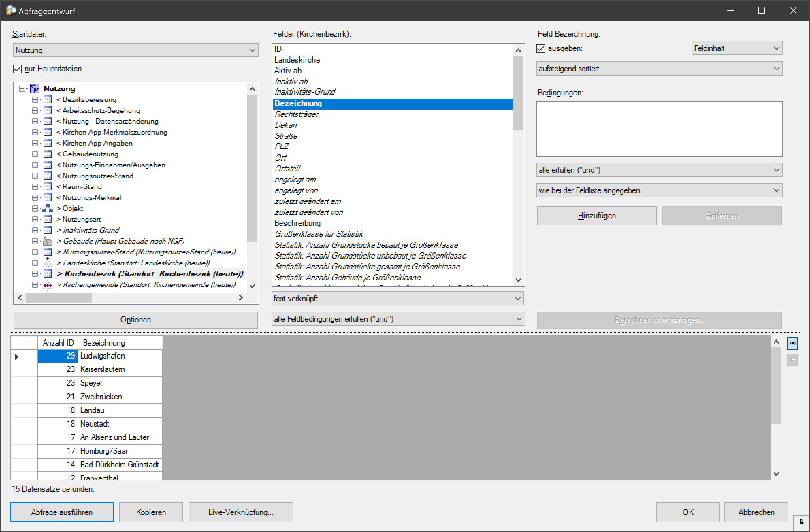Screen dimensions: 810x532
Task: Click the 'An Alsenz und Lauter' cell
Action: click(120, 438)
